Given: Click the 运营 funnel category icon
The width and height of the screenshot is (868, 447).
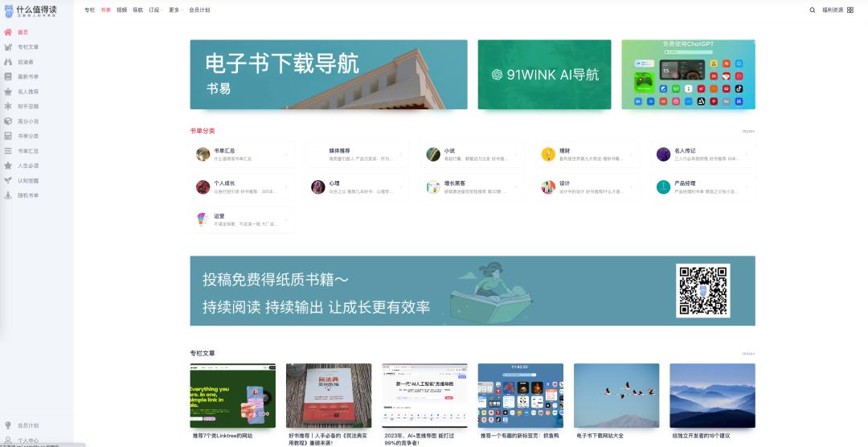Looking at the screenshot, I should tap(203, 219).
